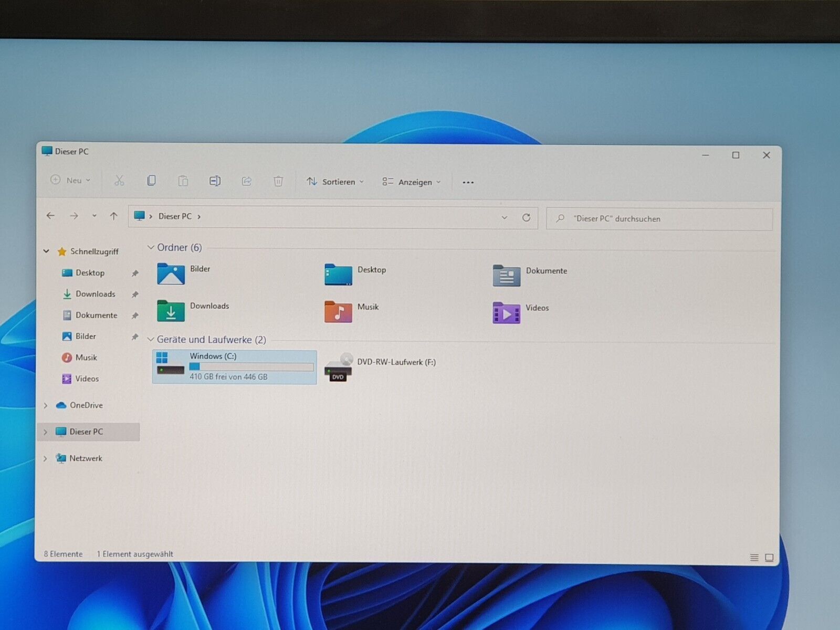This screenshot has width=840, height=630.
Task: Click the Cut scissors icon in toolbar
Action: (x=119, y=181)
